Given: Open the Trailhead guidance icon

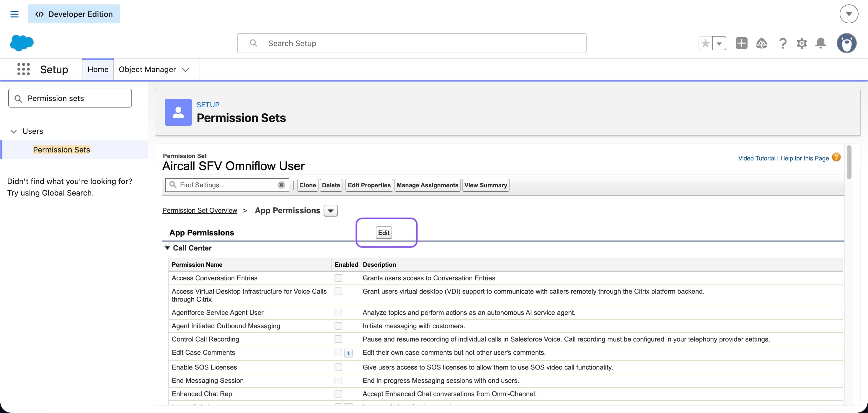Looking at the screenshot, I should tap(761, 43).
